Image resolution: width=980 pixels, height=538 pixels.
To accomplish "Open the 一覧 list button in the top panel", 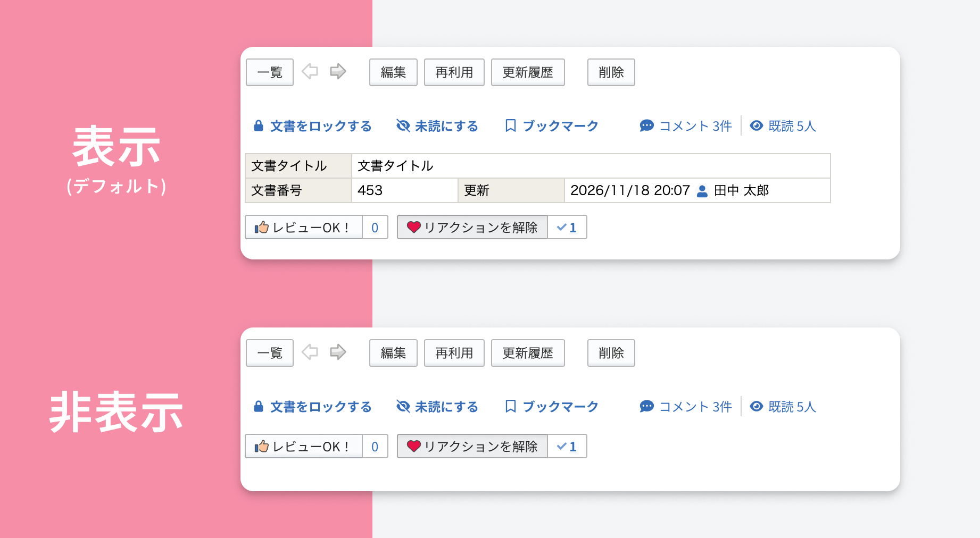I will coord(270,72).
